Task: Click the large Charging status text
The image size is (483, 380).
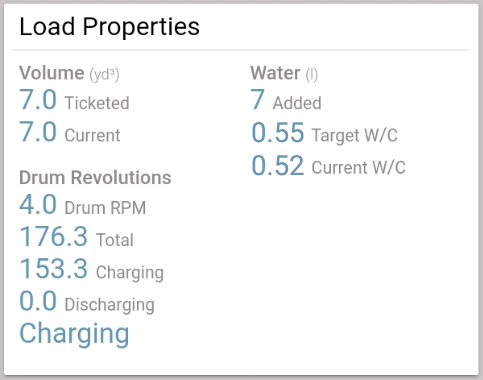Action: click(x=74, y=334)
